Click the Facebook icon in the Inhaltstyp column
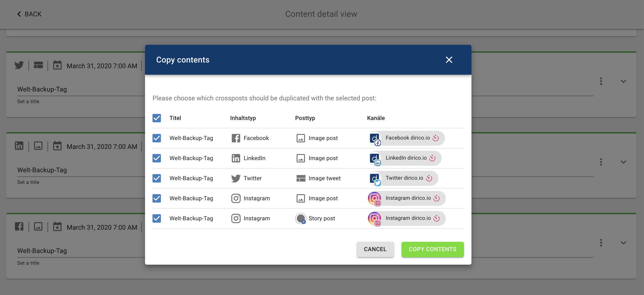The image size is (644, 295). pos(236,138)
